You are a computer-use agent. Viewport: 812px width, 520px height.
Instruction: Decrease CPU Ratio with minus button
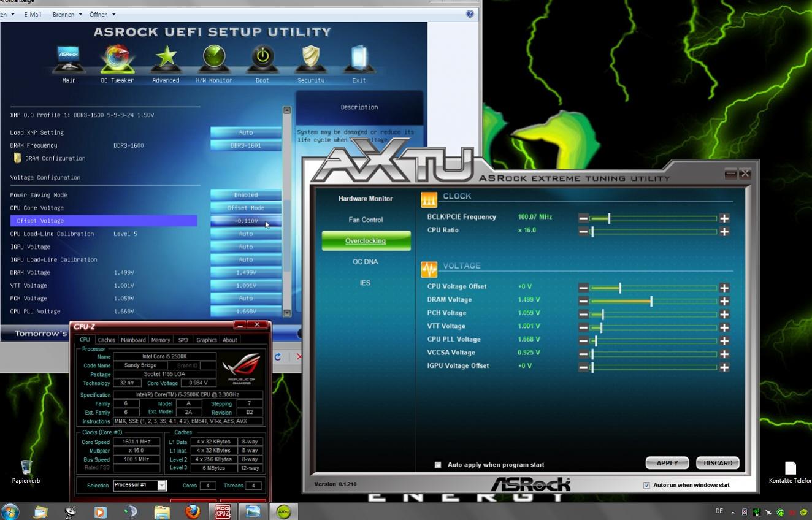point(583,232)
